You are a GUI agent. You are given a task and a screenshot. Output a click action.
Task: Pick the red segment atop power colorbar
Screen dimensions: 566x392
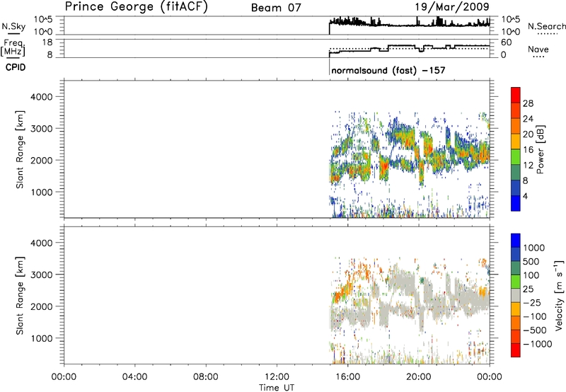point(516,95)
